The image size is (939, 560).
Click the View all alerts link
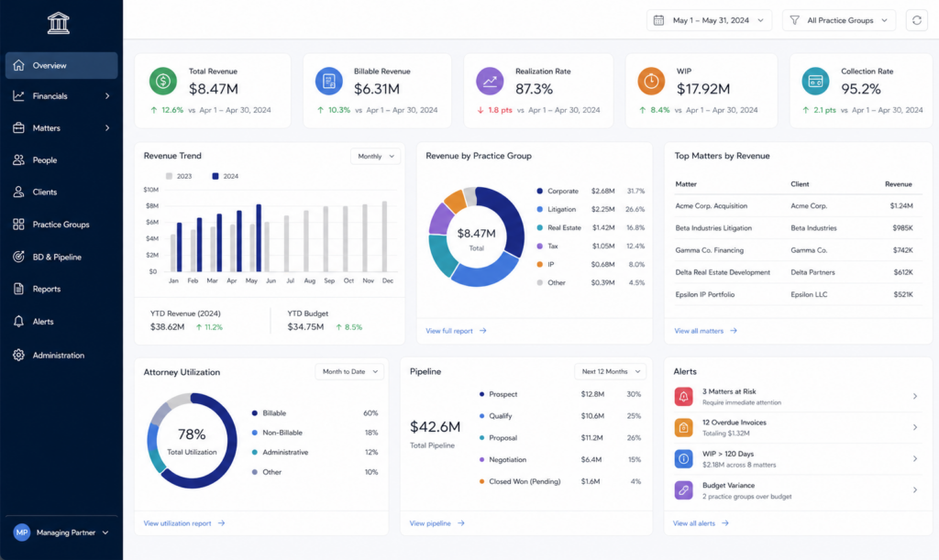click(x=701, y=523)
